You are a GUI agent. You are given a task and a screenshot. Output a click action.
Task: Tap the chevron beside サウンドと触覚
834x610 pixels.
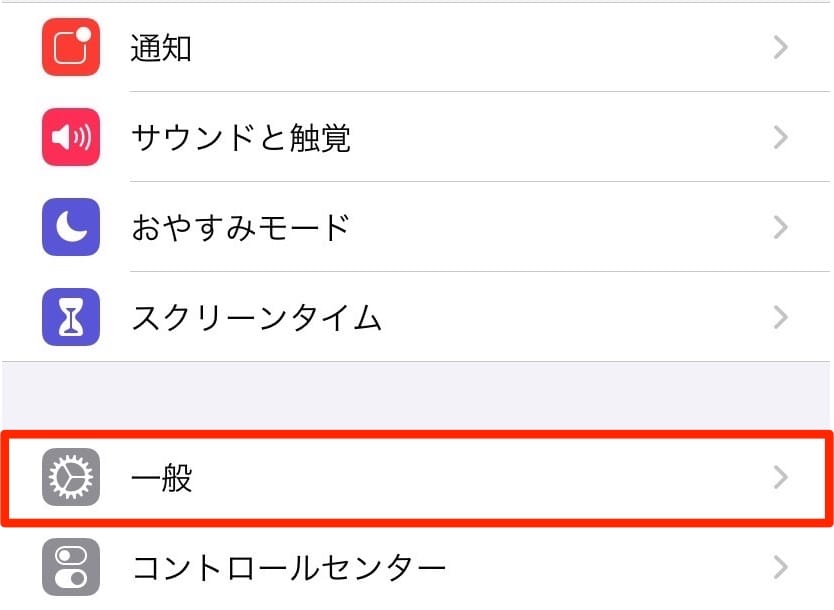point(781,137)
